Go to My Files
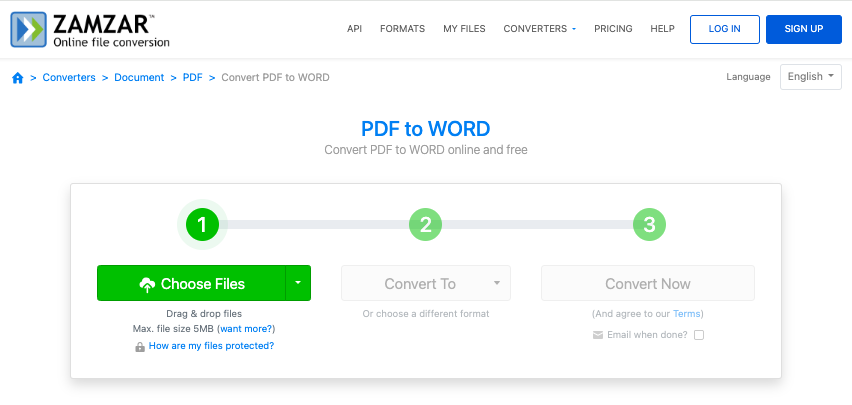852x405 pixels. [x=465, y=29]
